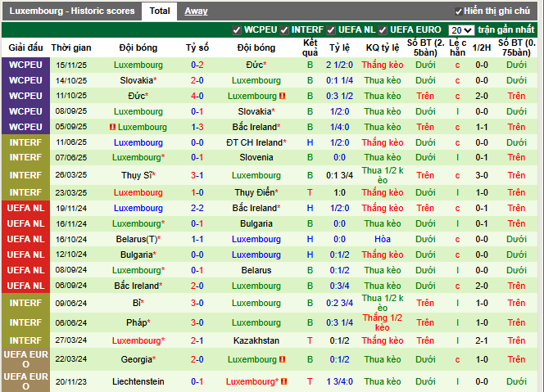This screenshot has height=392, width=544.
Task: Uncheck the WCPEU filter checkbox
Action: pyautogui.click(x=237, y=30)
